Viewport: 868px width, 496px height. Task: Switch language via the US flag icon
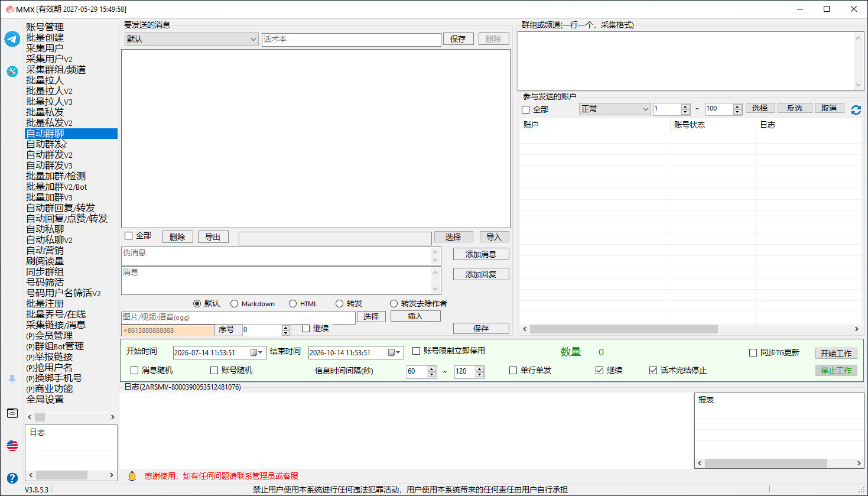pos(12,445)
